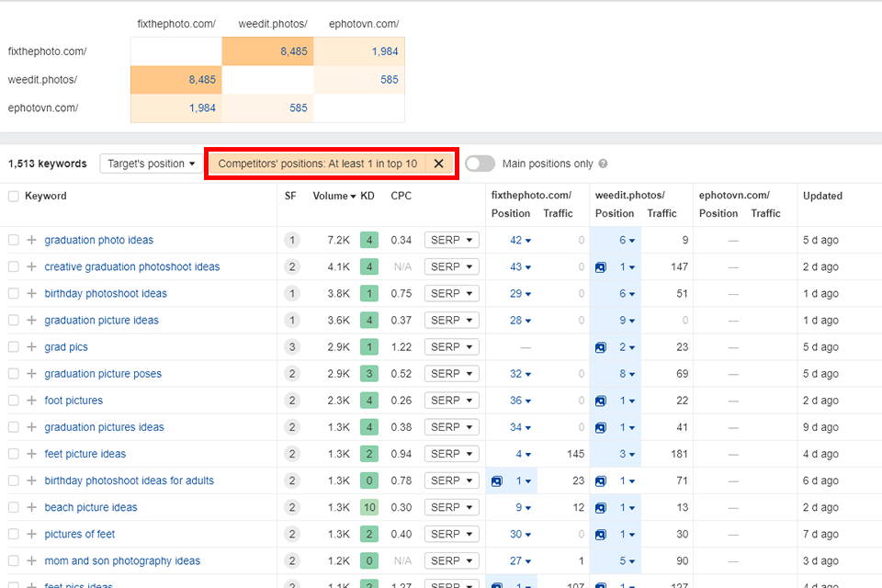Expand weedit position 5 for mom and son row
This screenshot has height=588, width=882.
pyautogui.click(x=628, y=560)
